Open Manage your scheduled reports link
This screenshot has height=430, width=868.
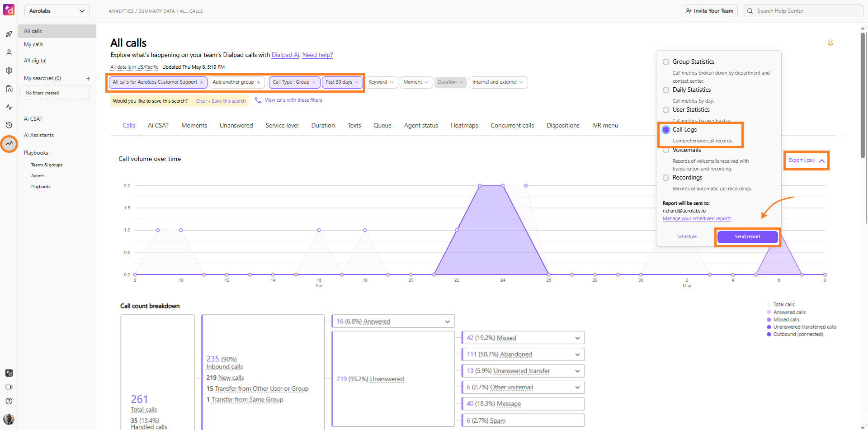(697, 219)
